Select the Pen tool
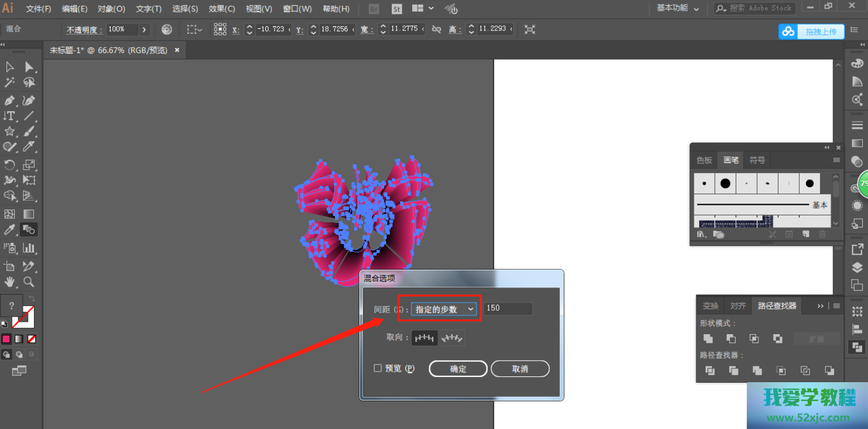The height and width of the screenshot is (429, 868). 10,101
